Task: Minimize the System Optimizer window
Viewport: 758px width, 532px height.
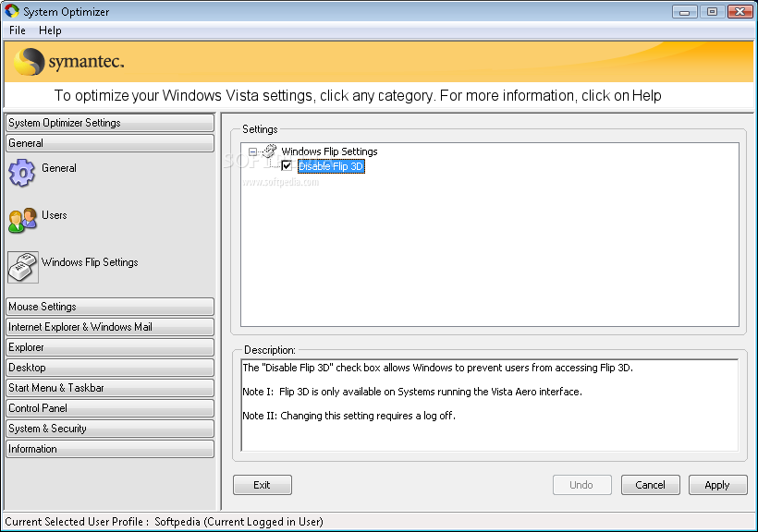Action: (x=685, y=12)
